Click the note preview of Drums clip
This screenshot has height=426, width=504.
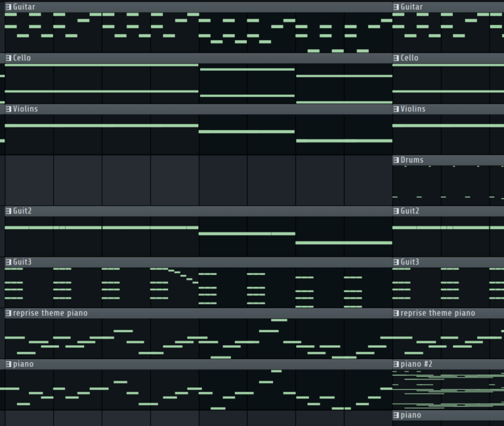pos(448,184)
